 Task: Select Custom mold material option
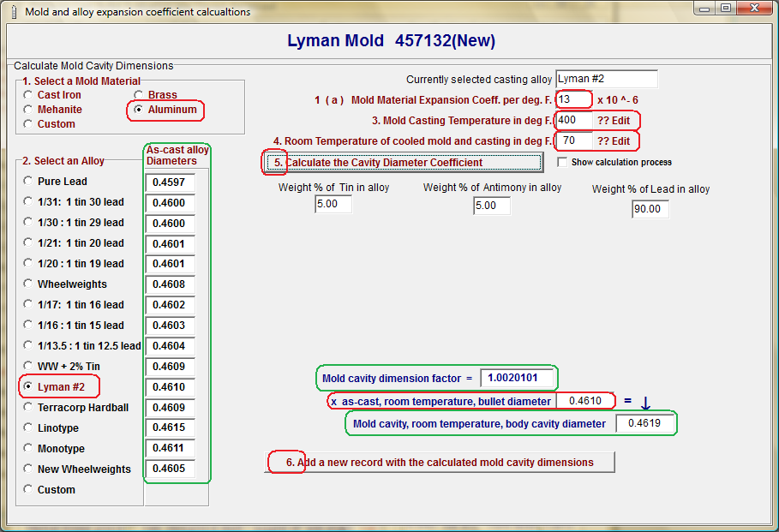click(x=49, y=123)
